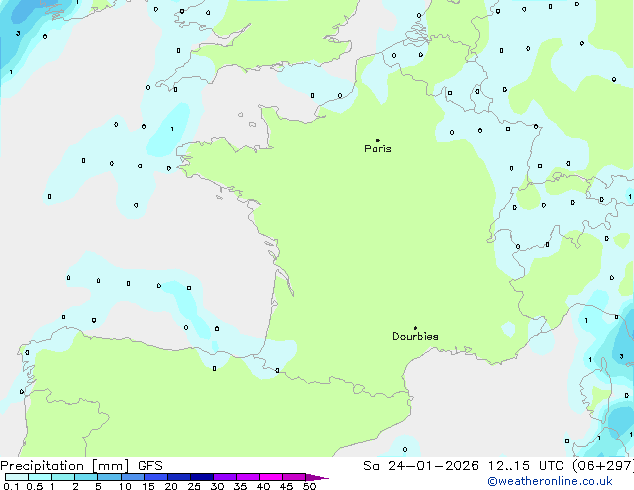Click the legend scale value '10'

[125, 486]
